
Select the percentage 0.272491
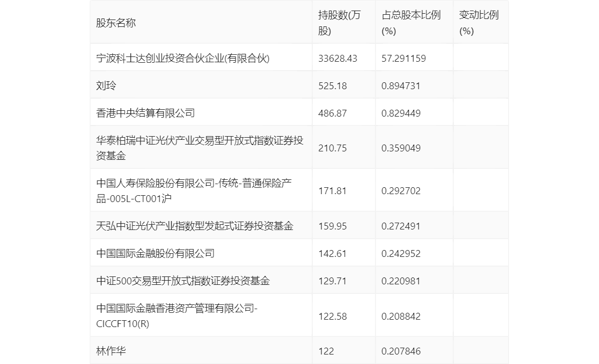[401, 226]
